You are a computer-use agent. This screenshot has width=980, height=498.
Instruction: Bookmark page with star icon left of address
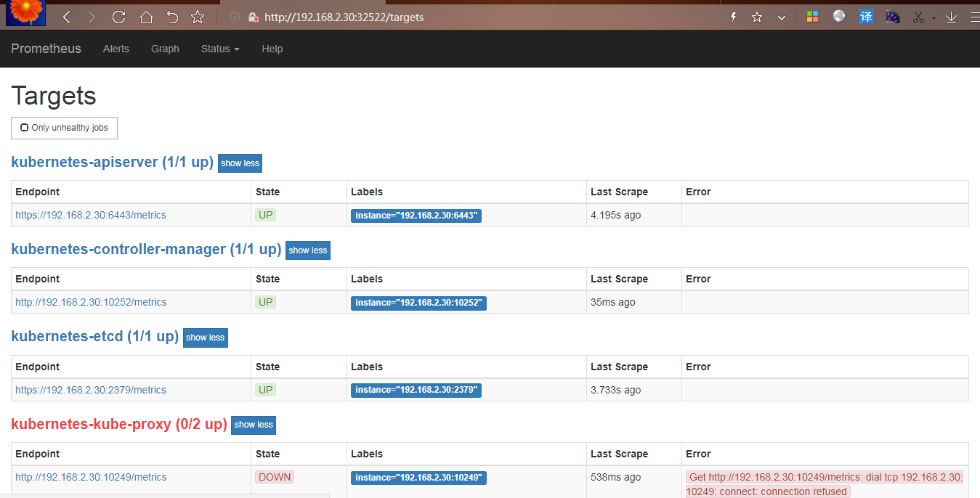tap(198, 17)
